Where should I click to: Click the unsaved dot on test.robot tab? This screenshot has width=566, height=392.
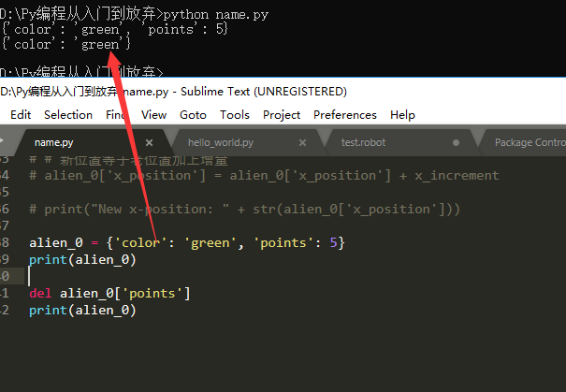tap(456, 143)
